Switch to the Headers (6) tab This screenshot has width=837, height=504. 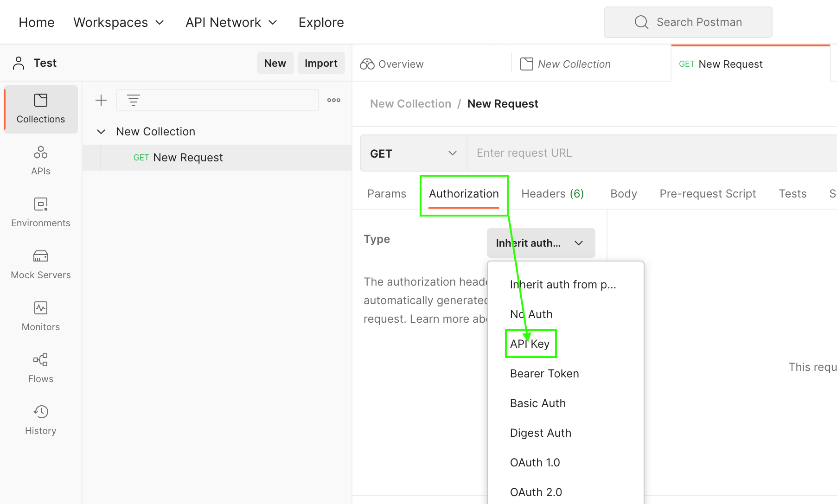point(553,194)
